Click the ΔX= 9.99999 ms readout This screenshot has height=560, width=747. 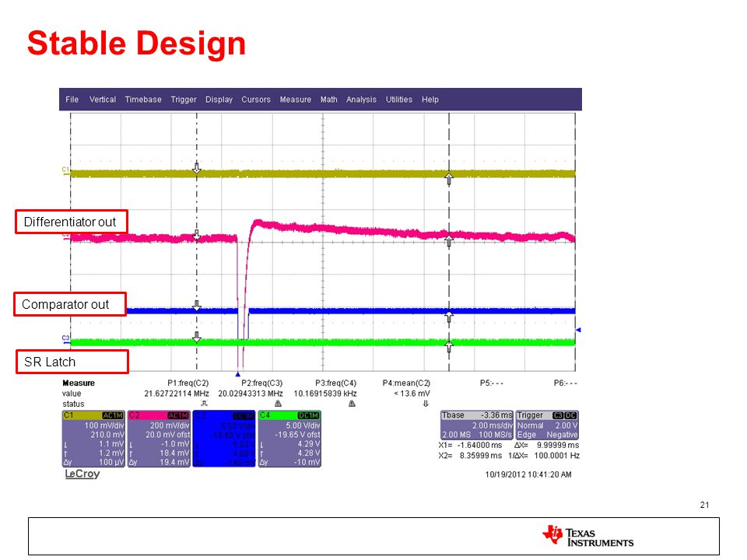point(546,445)
